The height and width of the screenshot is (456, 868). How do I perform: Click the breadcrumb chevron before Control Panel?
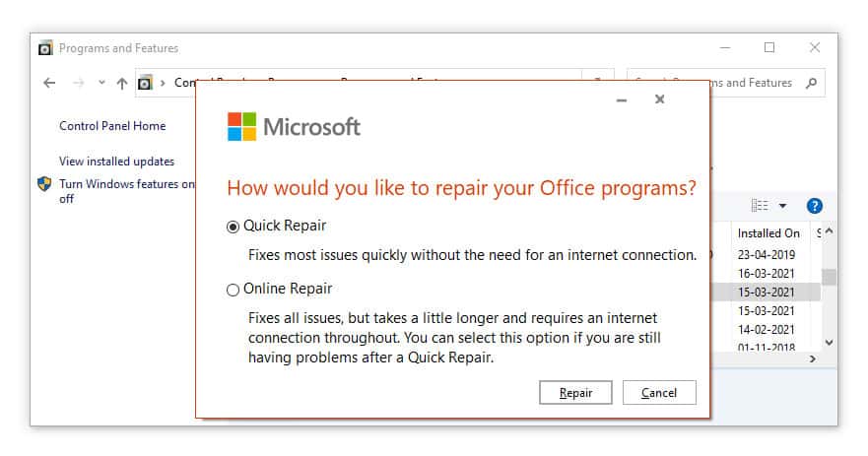(163, 83)
